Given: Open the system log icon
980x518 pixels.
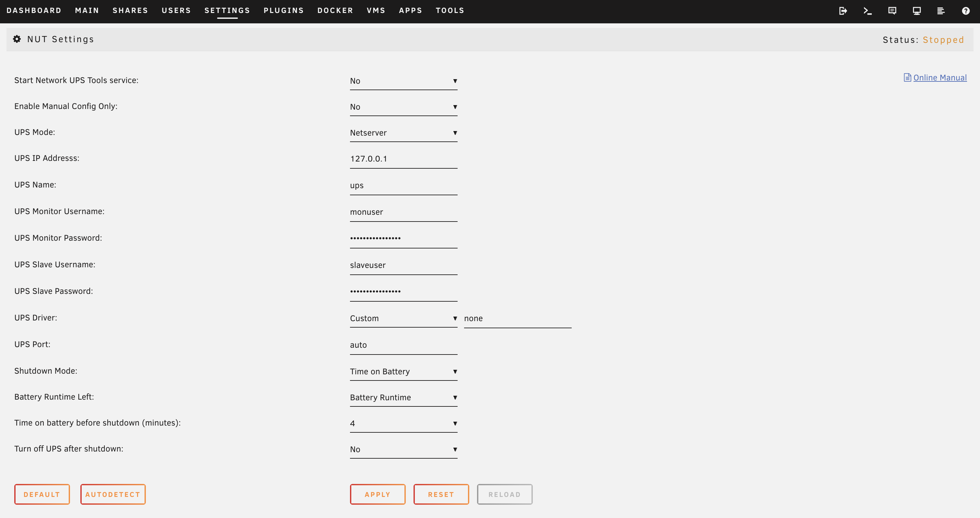Looking at the screenshot, I should click(x=941, y=11).
